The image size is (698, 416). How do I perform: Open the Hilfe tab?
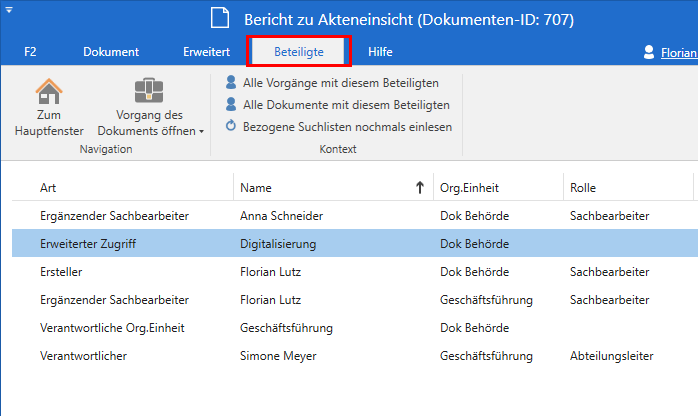tap(380, 52)
